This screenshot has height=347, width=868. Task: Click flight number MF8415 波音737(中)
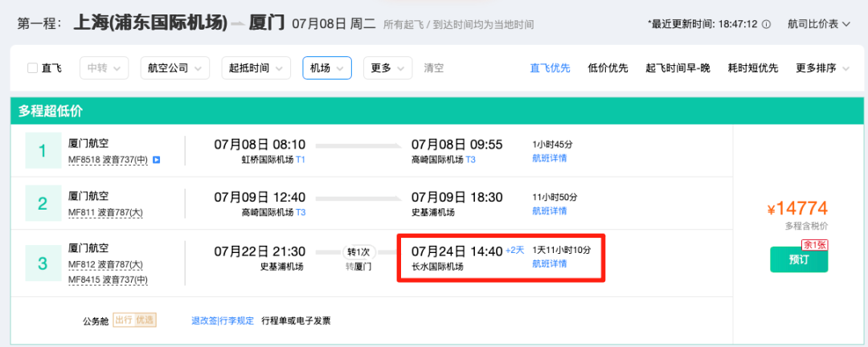(x=108, y=280)
